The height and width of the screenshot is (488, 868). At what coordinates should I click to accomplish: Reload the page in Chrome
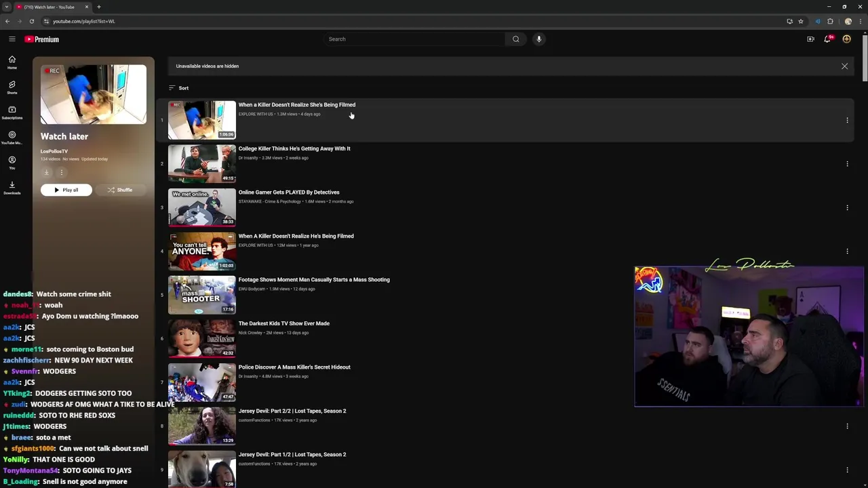click(x=32, y=21)
